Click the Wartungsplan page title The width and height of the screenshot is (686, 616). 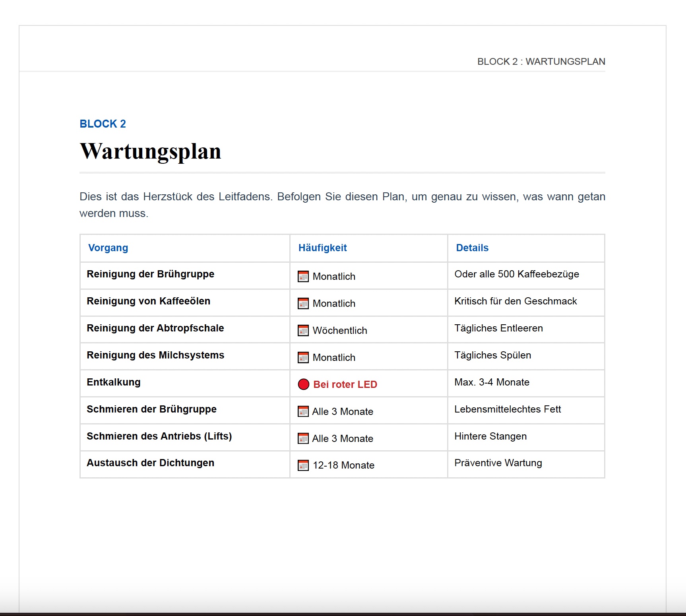tap(151, 151)
